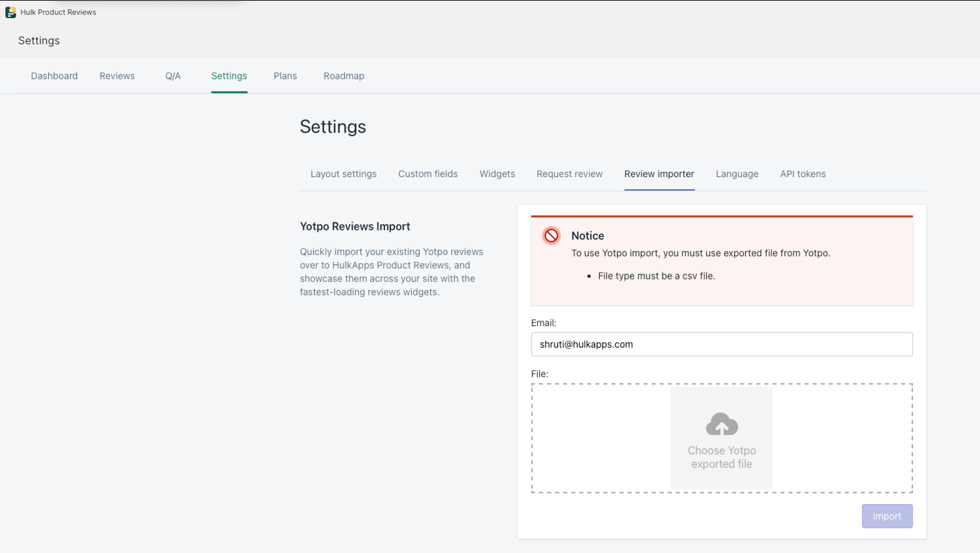Open the API tokens sub-tab
This screenshot has height=553, width=980.
click(803, 174)
